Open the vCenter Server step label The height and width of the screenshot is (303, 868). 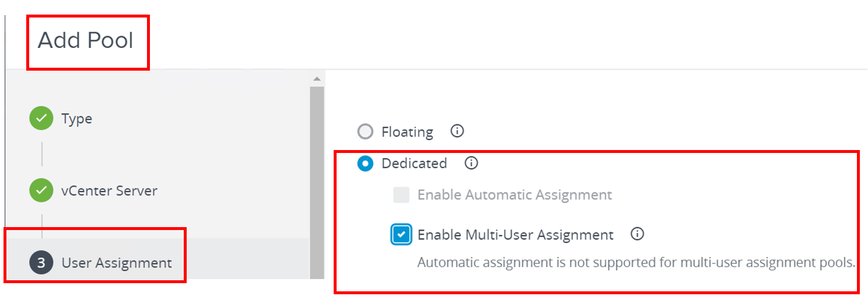109,191
